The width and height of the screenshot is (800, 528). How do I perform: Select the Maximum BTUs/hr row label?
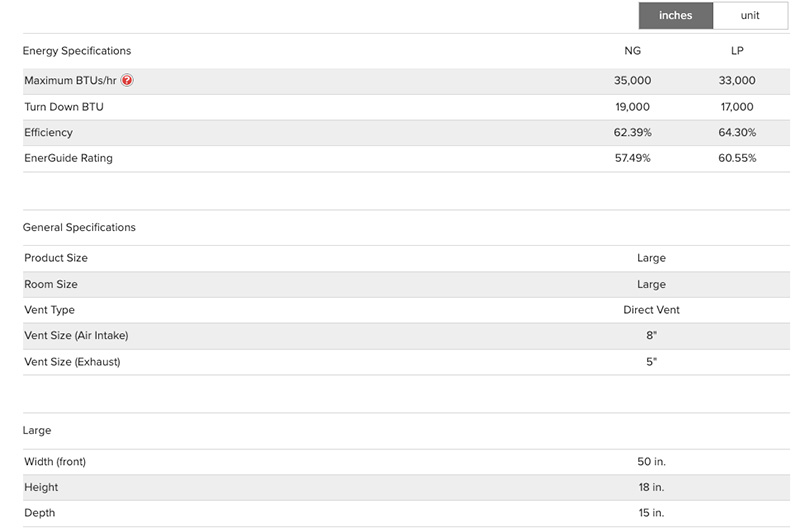70,81
